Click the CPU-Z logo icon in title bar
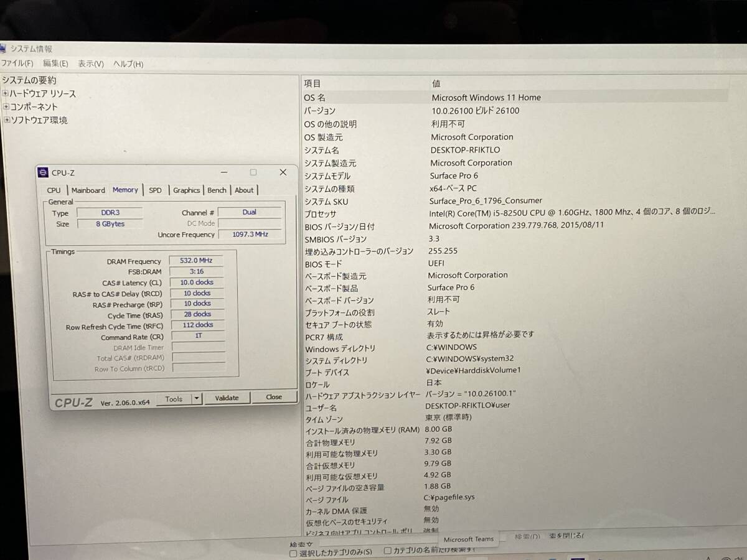 point(43,173)
